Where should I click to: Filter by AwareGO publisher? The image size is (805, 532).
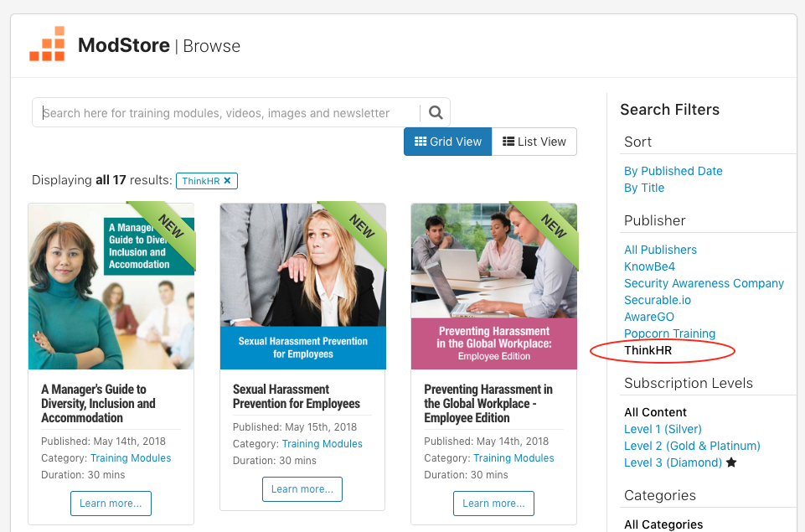[x=649, y=317]
